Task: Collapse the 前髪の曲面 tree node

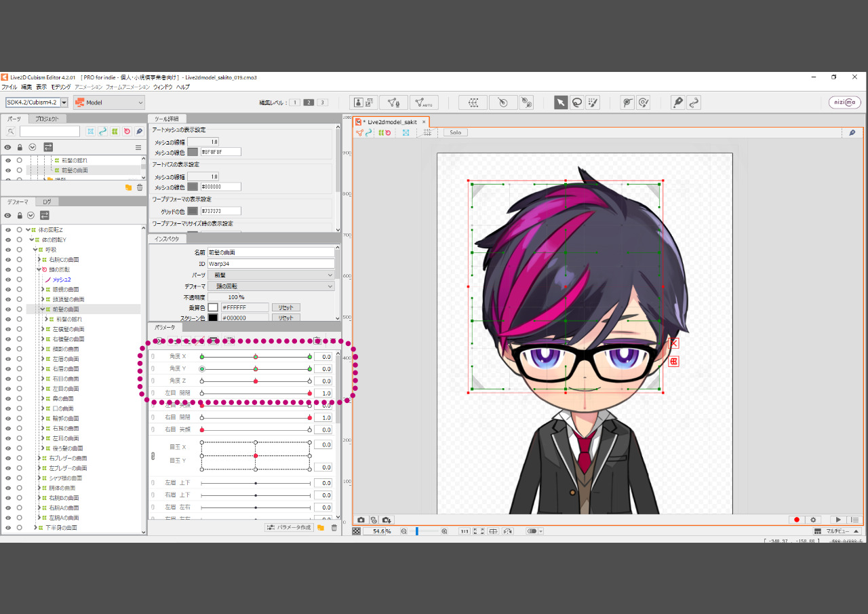Action: tap(42, 309)
